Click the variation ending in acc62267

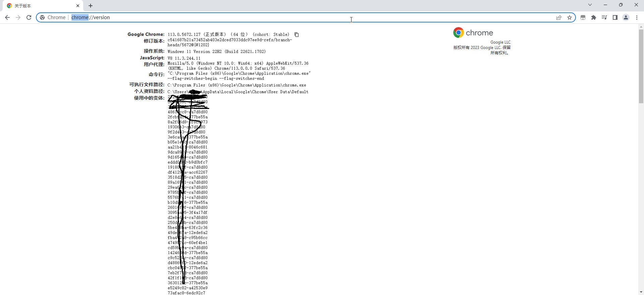[187, 172]
